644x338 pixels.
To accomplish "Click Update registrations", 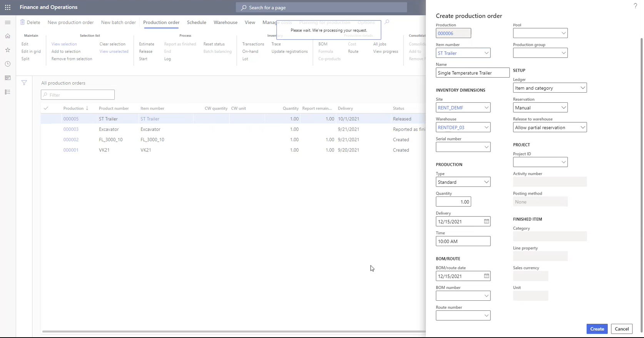I will [x=289, y=52].
